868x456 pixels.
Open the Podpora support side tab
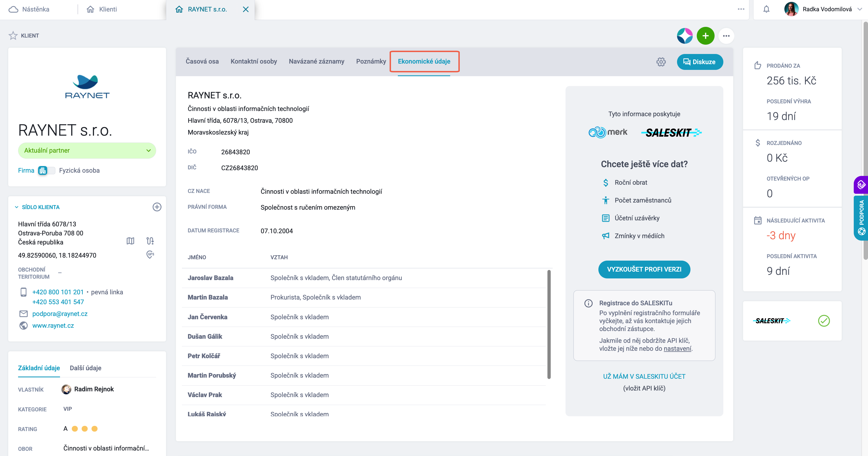pos(861,218)
